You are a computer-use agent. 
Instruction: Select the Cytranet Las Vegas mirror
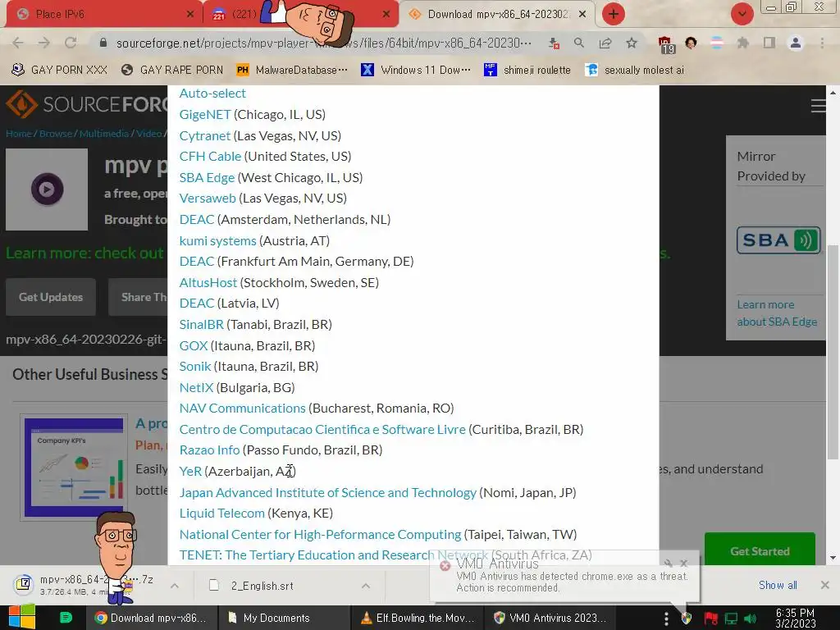point(205,135)
